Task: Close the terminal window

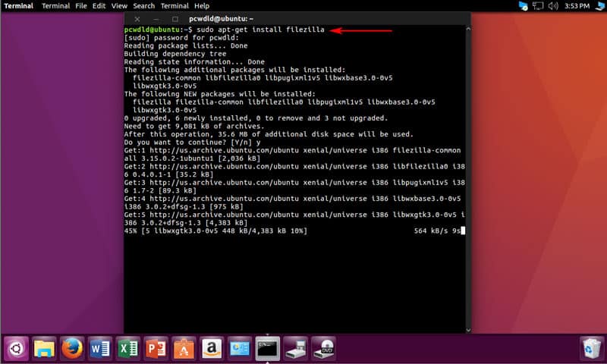Action: [137, 19]
